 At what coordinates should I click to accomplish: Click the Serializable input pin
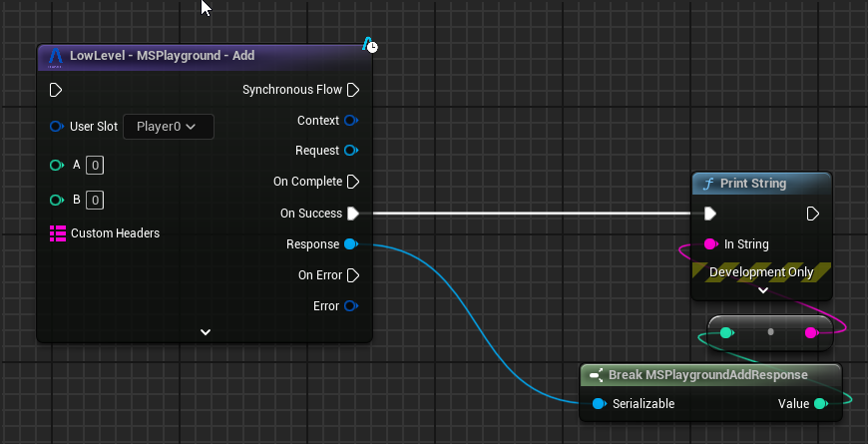599,404
